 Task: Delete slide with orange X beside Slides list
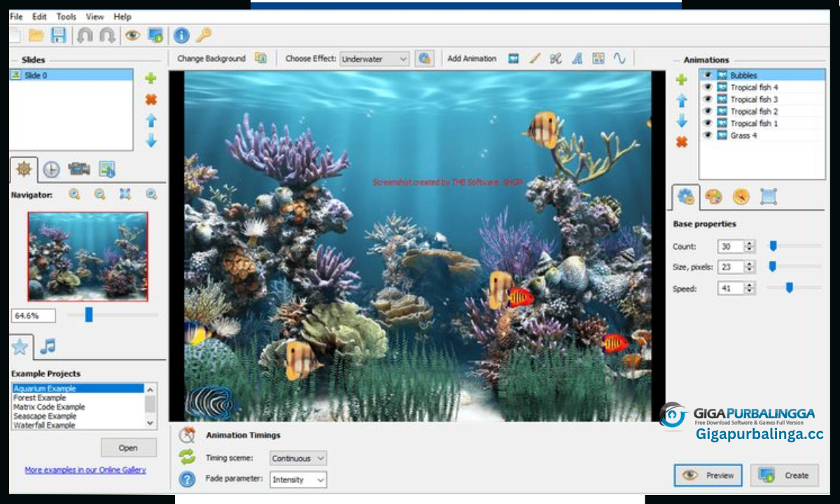point(150,99)
